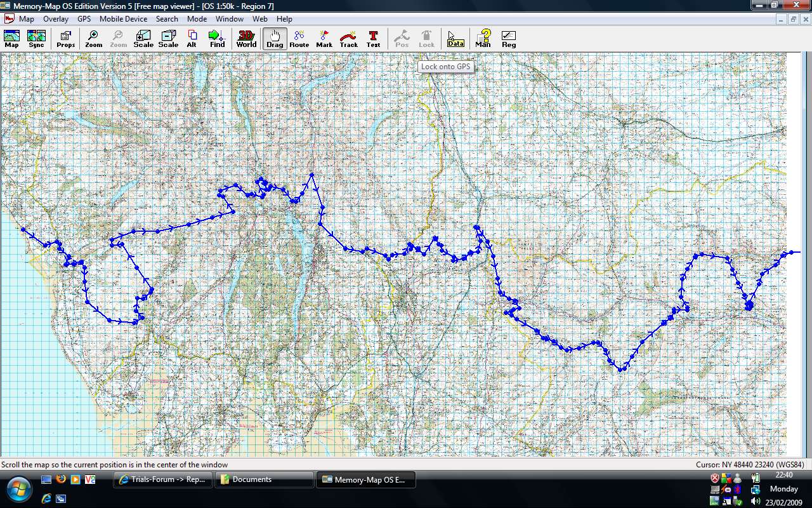Select the Text tool
This screenshot has width=812, height=508.
[373, 39]
